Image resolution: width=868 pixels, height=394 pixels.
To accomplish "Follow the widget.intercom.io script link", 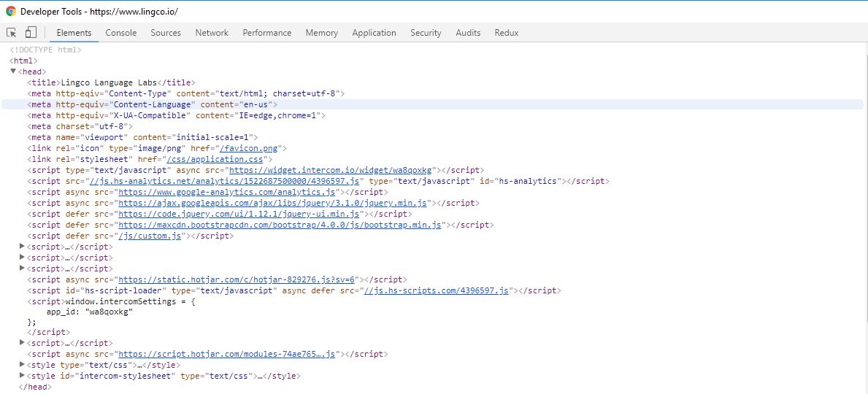I will tap(331, 170).
